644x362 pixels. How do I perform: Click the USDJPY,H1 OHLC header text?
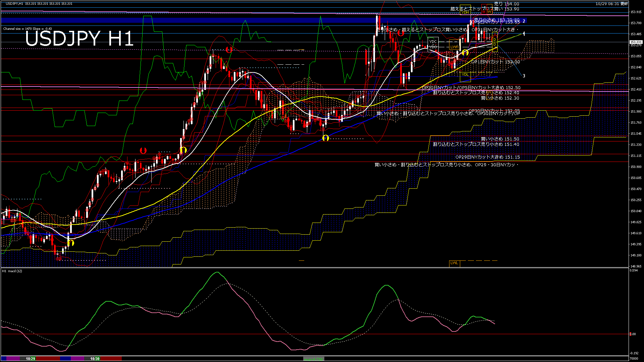[39, 4]
